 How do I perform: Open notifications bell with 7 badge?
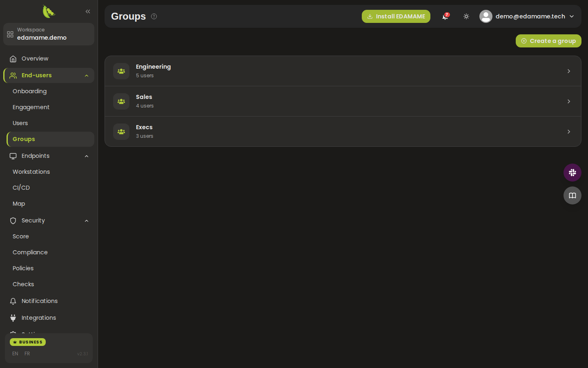445,16
